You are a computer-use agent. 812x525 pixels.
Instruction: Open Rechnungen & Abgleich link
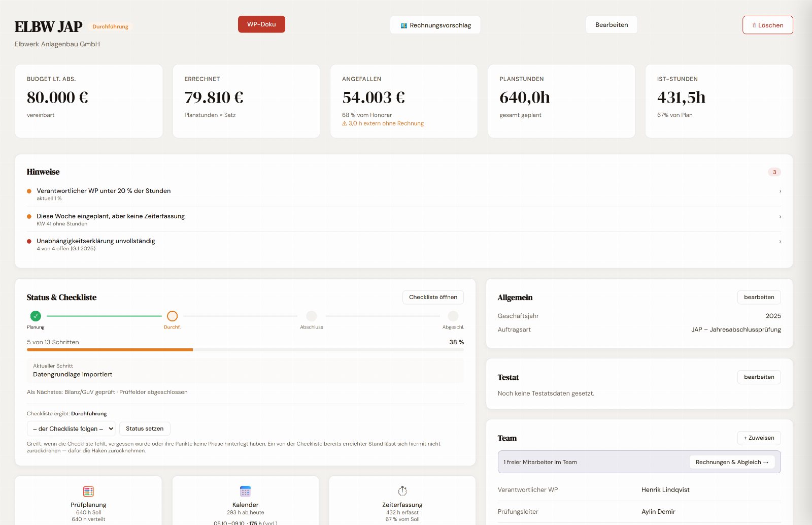tap(732, 462)
